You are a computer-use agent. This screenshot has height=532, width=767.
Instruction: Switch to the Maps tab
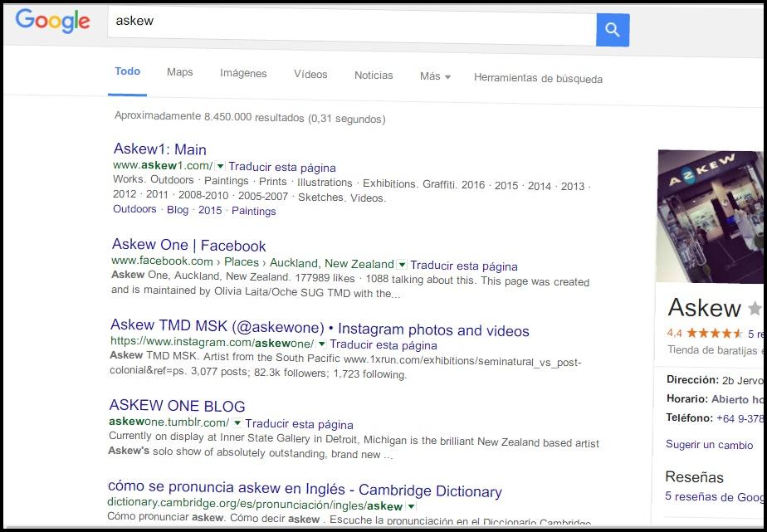(179, 73)
